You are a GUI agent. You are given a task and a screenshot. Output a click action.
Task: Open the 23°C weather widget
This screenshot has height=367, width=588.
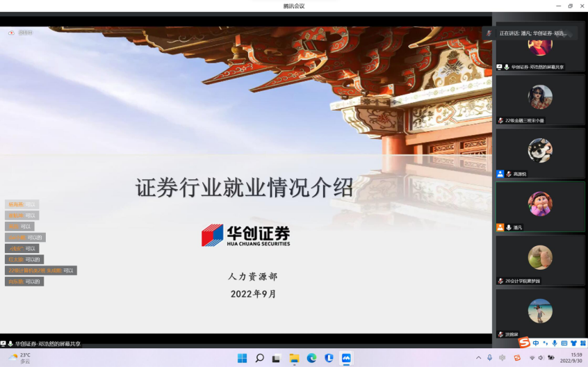click(x=19, y=358)
